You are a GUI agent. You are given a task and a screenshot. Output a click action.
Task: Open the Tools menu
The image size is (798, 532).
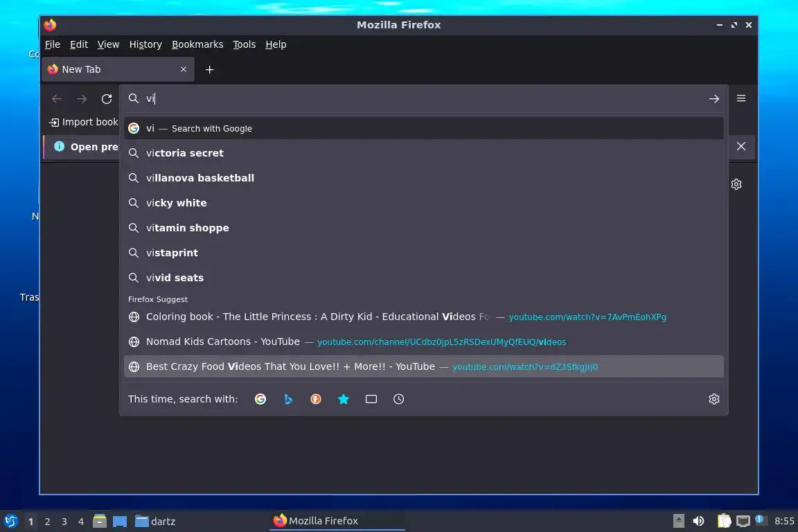coord(245,44)
